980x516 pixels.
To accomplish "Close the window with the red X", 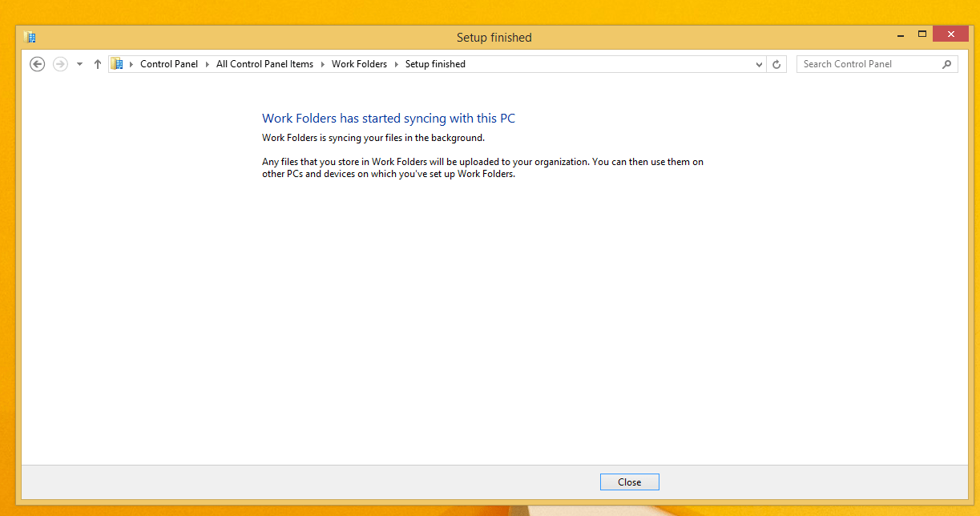I will pos(950,34).
